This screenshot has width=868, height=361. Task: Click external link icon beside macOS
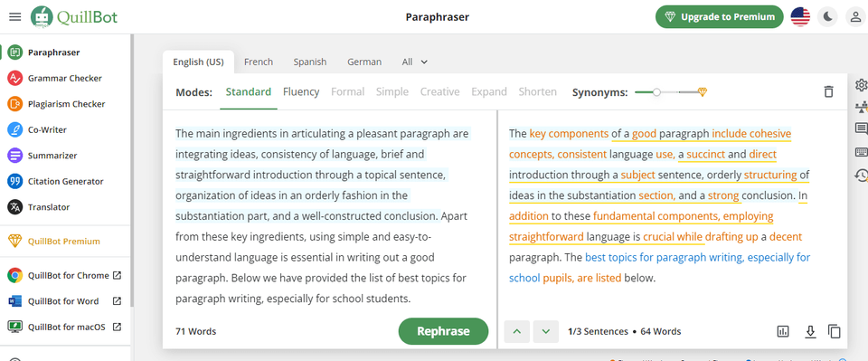click(x=117, y=327)
